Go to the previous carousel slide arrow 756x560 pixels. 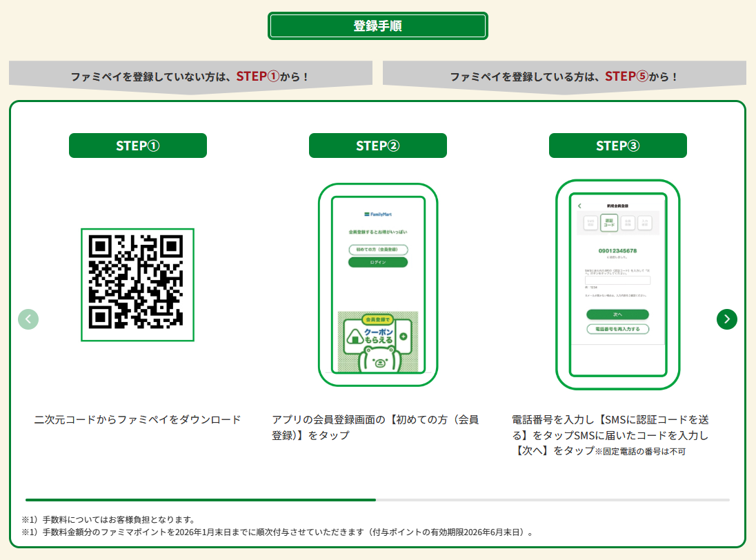[28, 319]
